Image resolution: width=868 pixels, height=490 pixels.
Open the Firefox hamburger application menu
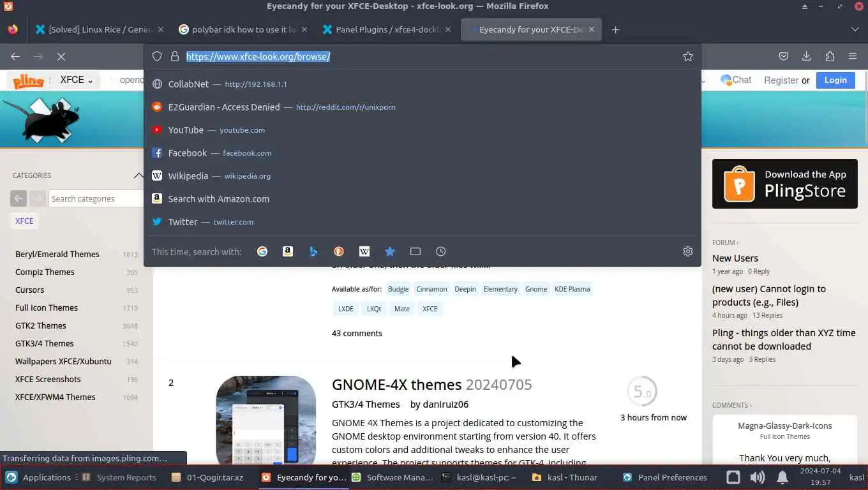853,56
